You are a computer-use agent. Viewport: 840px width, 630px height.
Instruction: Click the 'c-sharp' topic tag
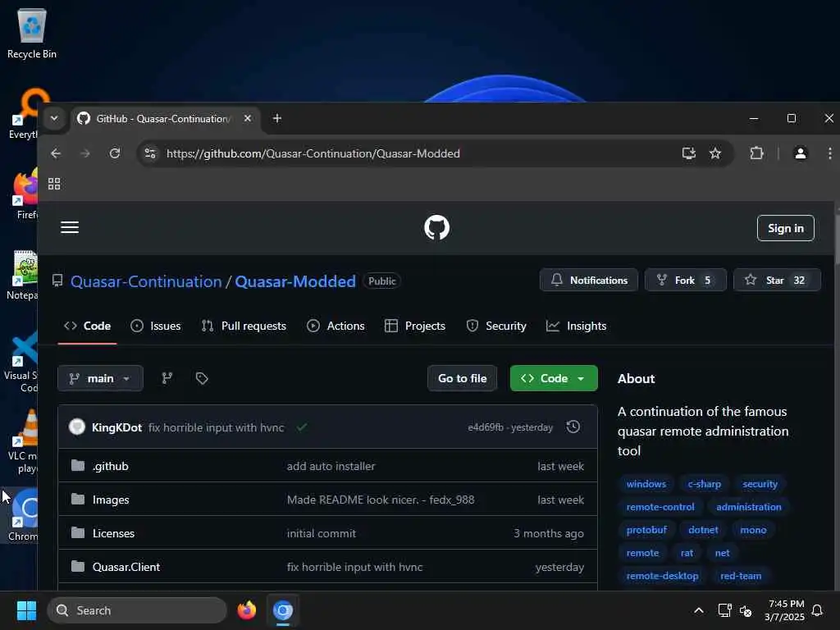point(705,484)
